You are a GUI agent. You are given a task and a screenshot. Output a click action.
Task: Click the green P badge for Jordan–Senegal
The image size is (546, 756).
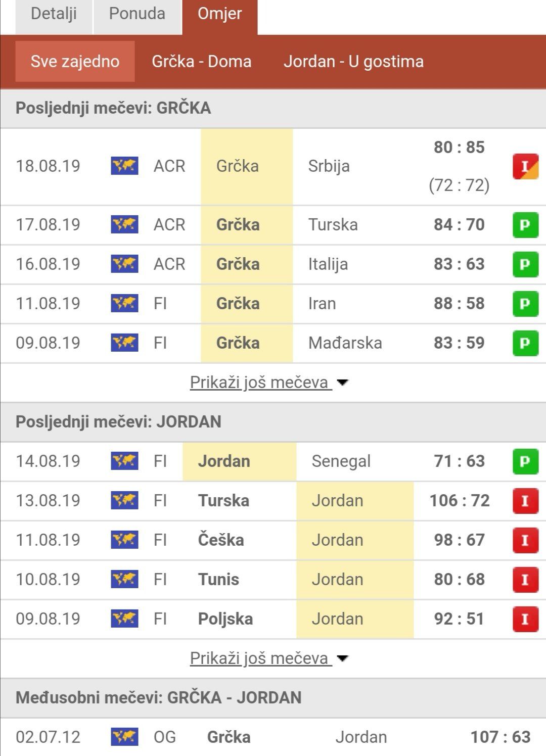(x=525, y=461)
